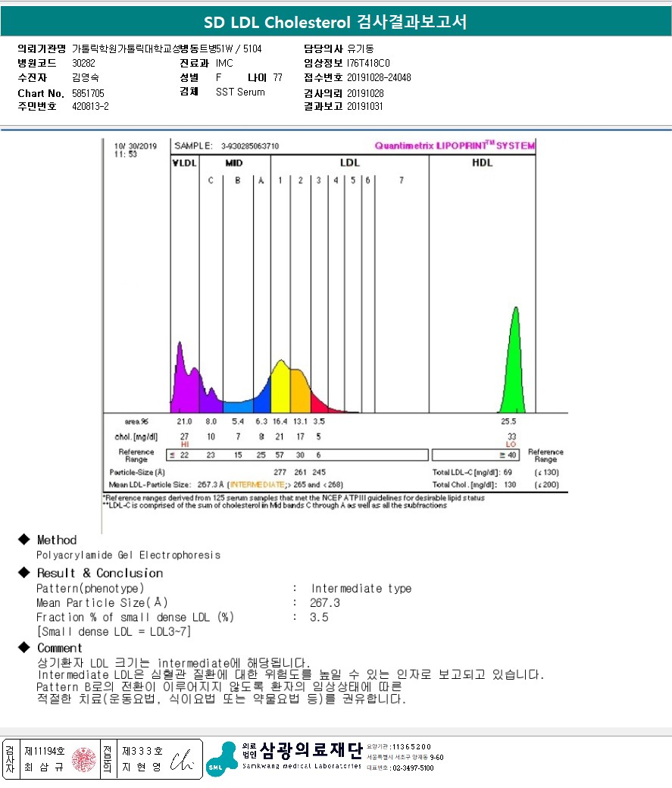Select examiner license number 제11194호
Screen dimensions: 672x788
45,752
